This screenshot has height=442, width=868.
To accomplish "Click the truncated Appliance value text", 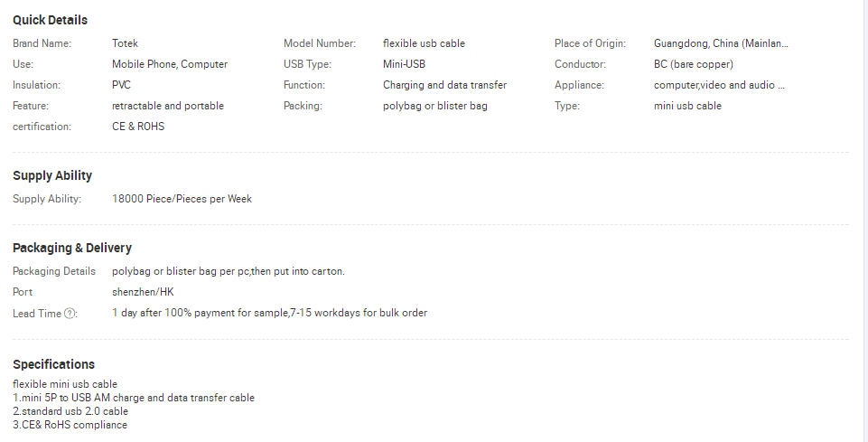I will point(719,85).
